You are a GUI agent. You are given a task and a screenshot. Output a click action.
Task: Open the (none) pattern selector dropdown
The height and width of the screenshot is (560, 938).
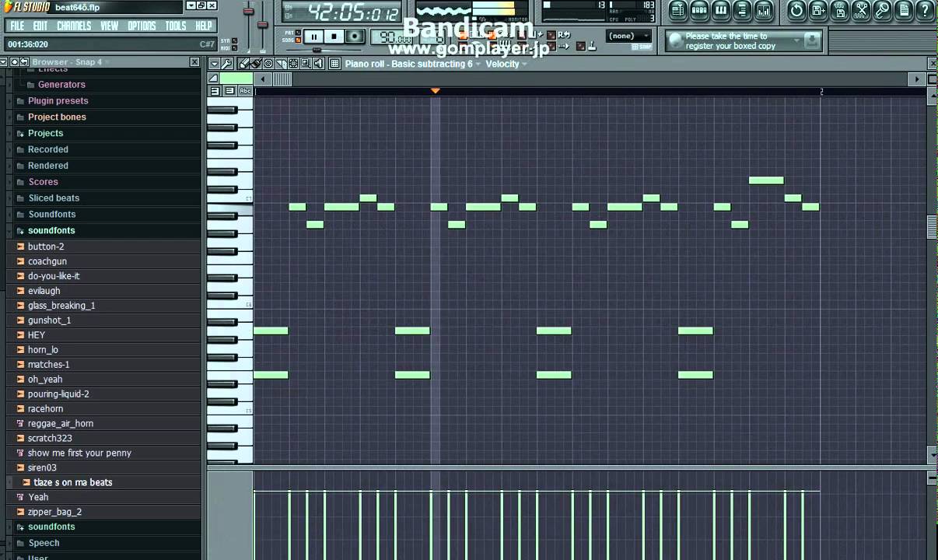click(628, 36)
